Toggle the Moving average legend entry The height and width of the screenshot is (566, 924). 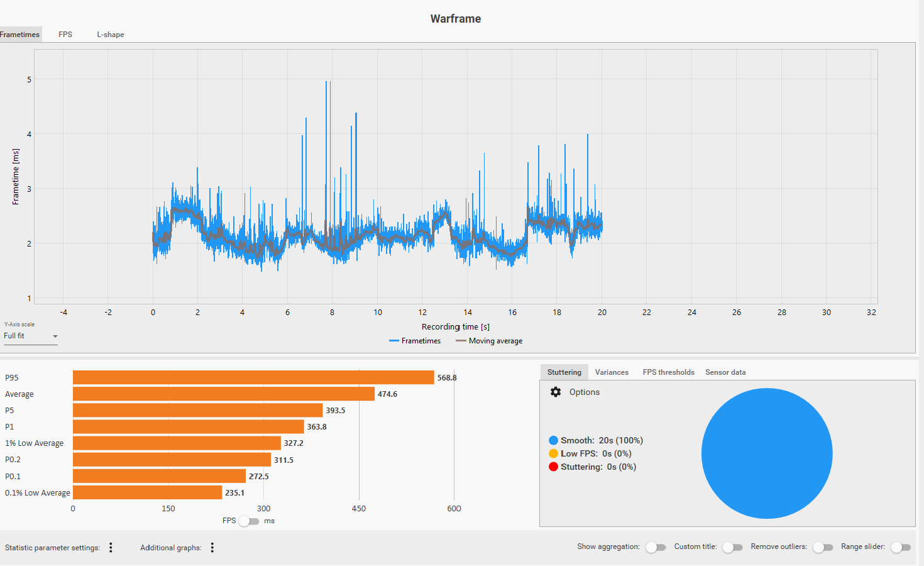tap(489, 341)
